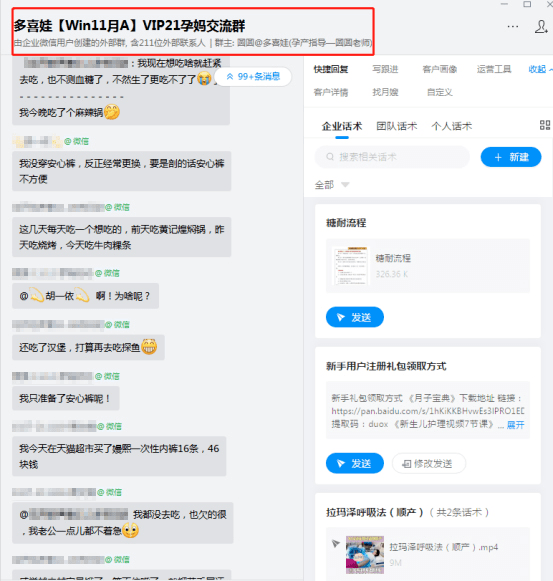Open the 客户画像 tab
The image size is (553, 581).
point(440,69)
